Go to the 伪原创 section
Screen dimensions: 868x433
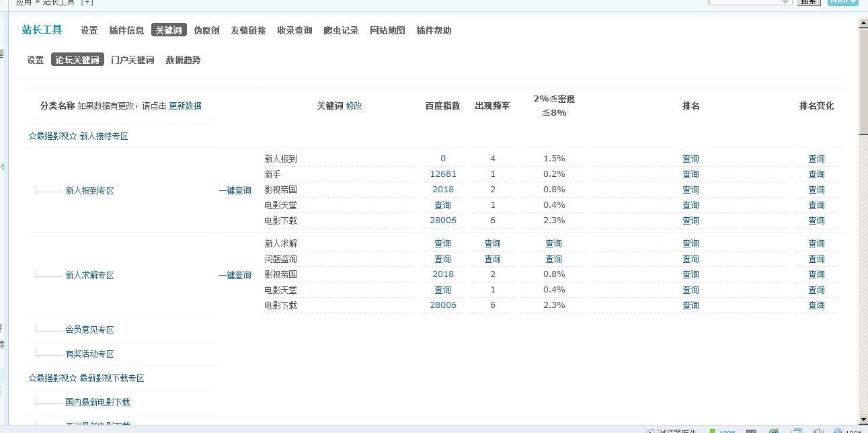(x=206, y=30)
